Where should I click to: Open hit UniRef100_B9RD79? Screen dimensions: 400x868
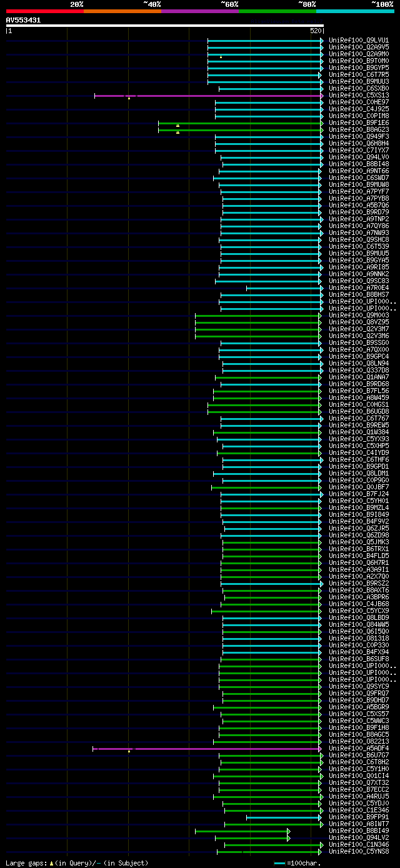click(359, 212)
